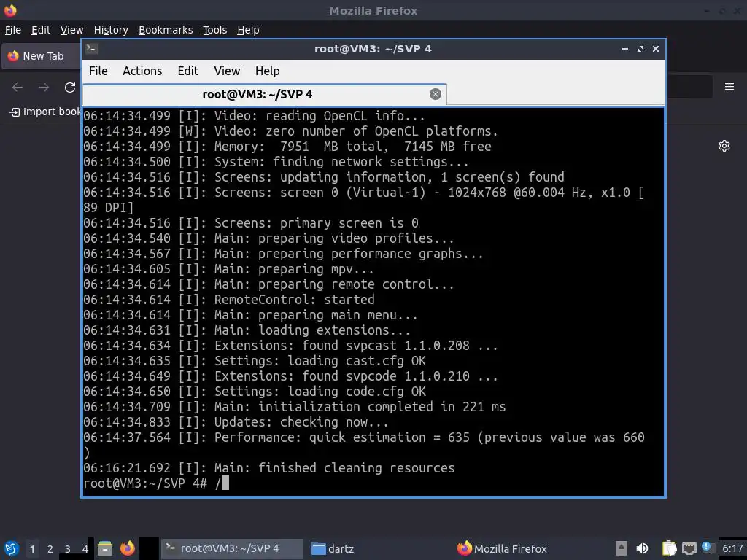The image size is (747, 560).
Task: Click Firefox forward arrow button
Action: [x=44, y=87]
